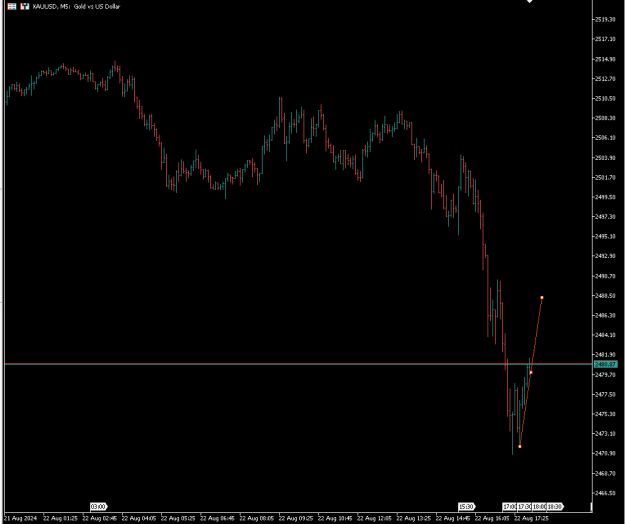Select the 17:30 event marker on timeline

point(524,506)
